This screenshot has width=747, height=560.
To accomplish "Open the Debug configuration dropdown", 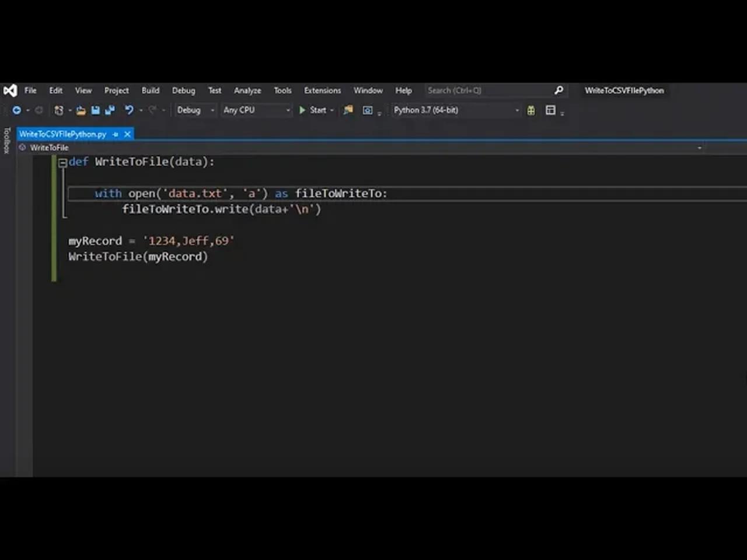I will 196,110.
